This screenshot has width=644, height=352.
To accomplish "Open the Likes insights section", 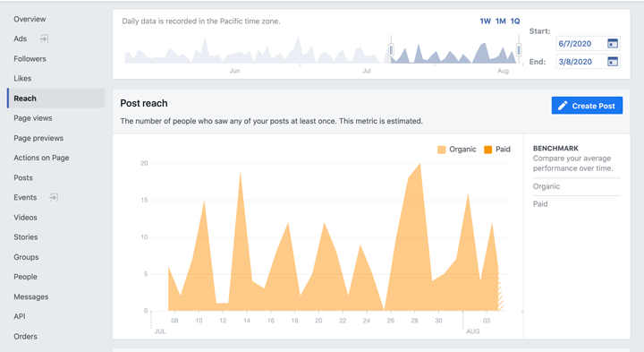I will [x=22, y=78].
